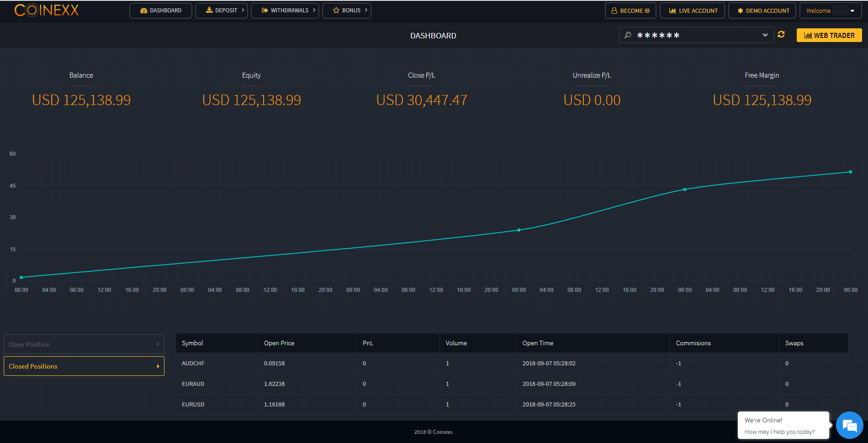Click the Become IB button
This screenshot has height=443, width=868.
point(630,11)
